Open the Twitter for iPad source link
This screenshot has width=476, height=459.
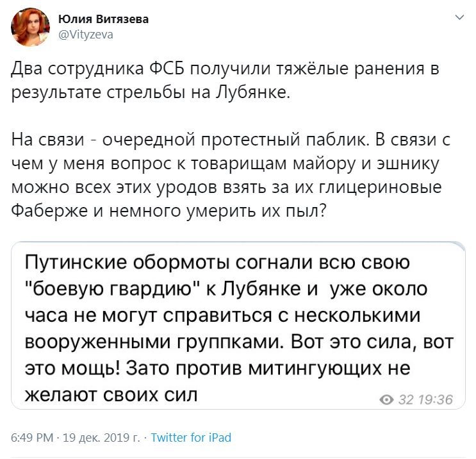191,438
